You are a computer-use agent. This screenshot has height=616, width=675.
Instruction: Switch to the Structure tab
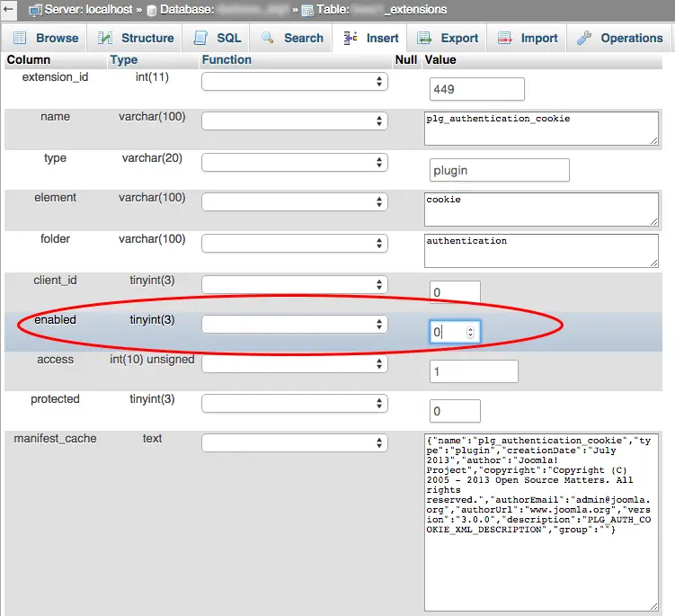coord(134,38)
